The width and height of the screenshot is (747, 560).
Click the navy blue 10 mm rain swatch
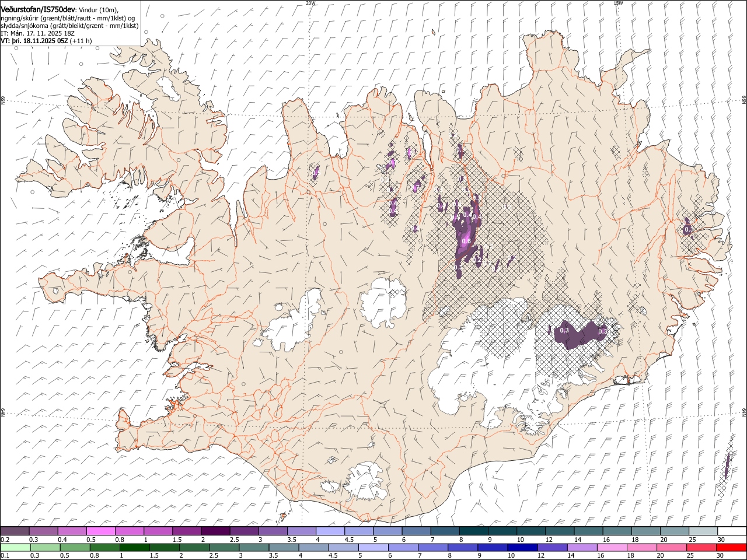(522, 548)
